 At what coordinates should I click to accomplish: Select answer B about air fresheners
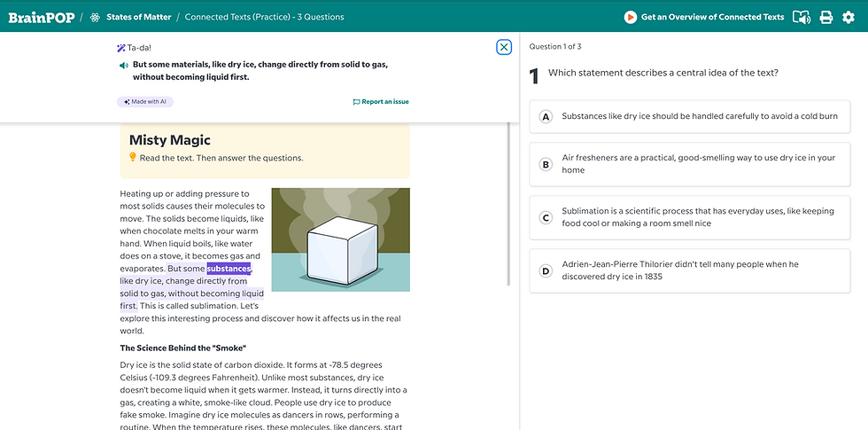pos(689,164)
